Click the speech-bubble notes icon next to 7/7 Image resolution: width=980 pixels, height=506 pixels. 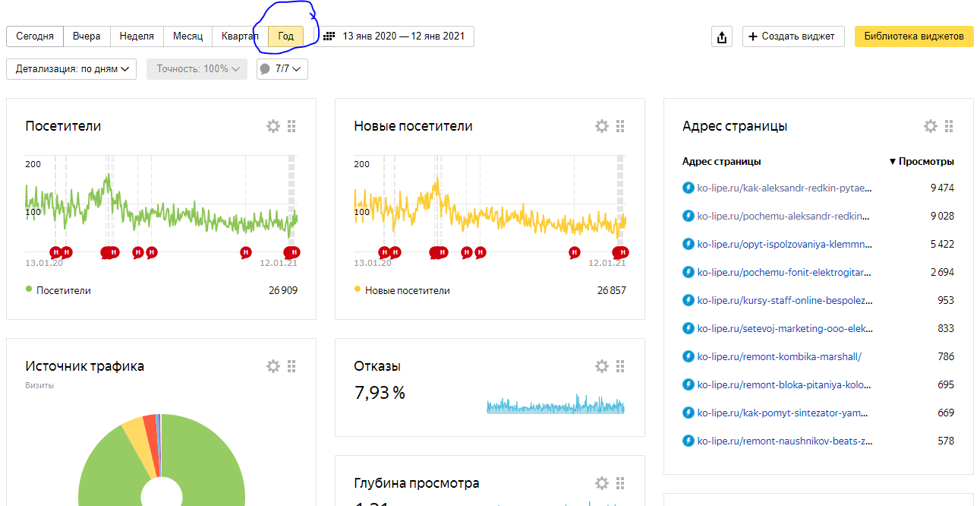265,69
